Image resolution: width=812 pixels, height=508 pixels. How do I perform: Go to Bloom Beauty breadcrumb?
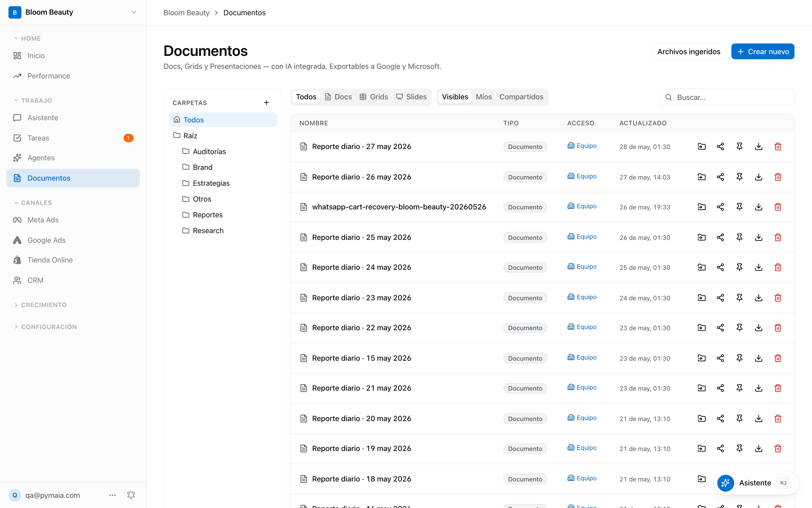(186, 13)
